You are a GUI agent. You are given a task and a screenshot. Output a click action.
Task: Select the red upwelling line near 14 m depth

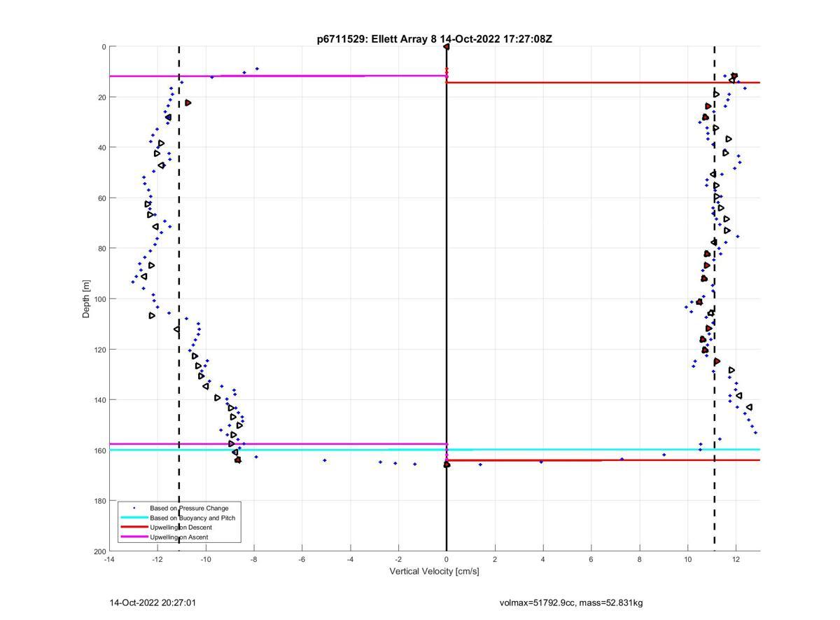pos(603,83)
